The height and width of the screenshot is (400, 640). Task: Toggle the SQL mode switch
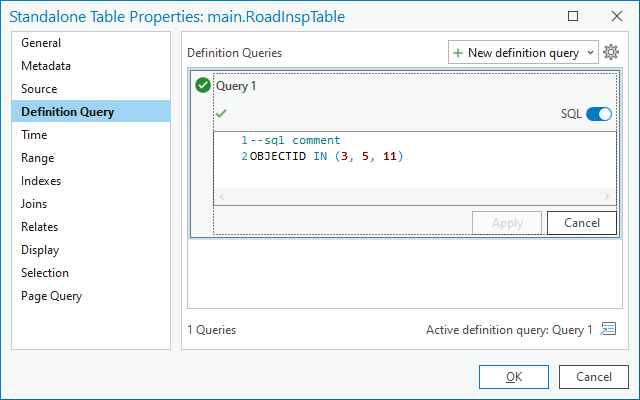[598, 114]
